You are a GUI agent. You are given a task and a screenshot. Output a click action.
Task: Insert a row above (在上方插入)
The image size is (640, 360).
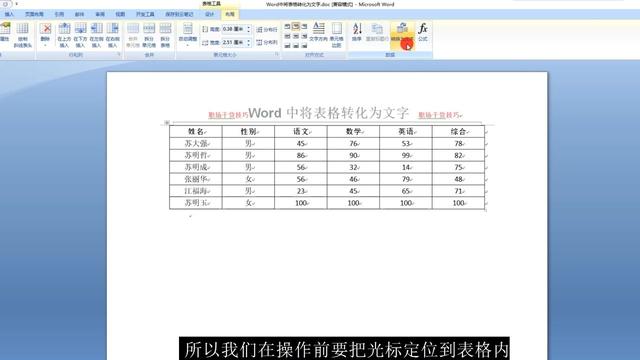click(x=64, y=35)
